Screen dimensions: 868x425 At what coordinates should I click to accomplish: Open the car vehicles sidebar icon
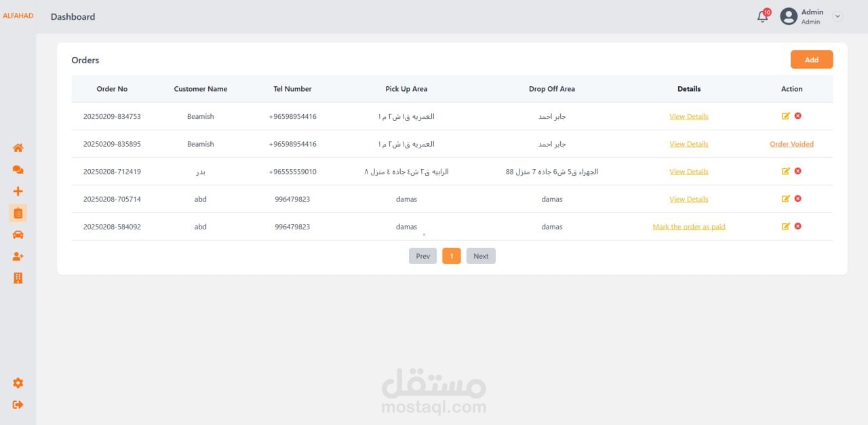[x=18, y=235]
